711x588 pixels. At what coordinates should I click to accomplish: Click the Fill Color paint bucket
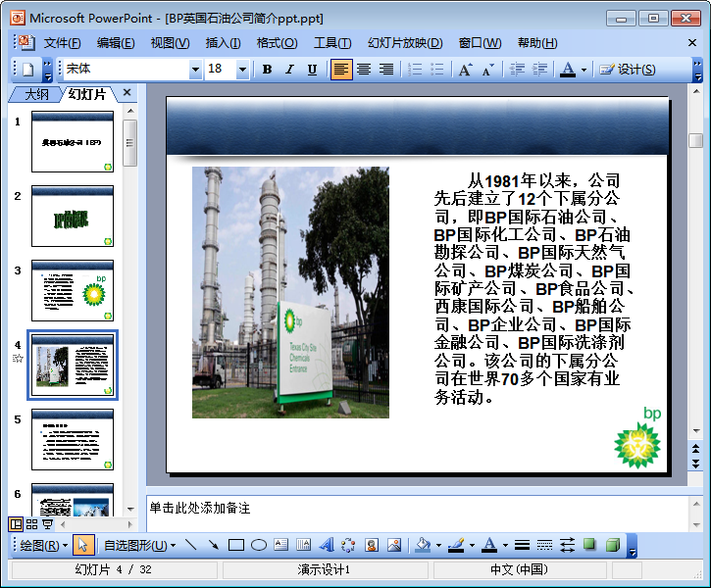(x=423, y=546)
